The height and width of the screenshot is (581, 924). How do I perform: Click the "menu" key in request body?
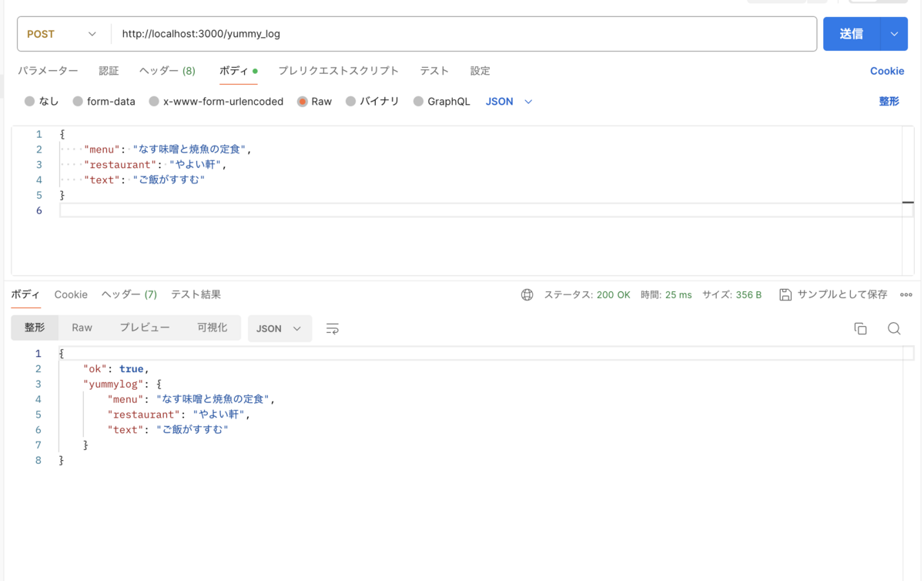102,149
